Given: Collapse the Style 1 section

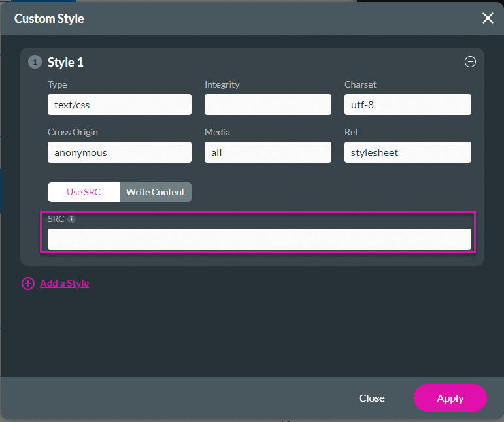Looking at the screenshot, I should (470, 62).
